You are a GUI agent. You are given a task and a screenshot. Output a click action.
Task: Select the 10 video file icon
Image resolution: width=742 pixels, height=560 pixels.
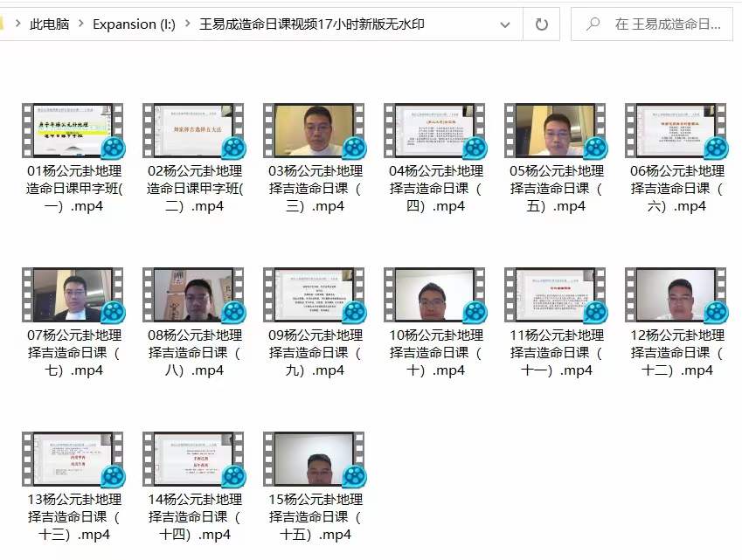[x=434, y=295]
